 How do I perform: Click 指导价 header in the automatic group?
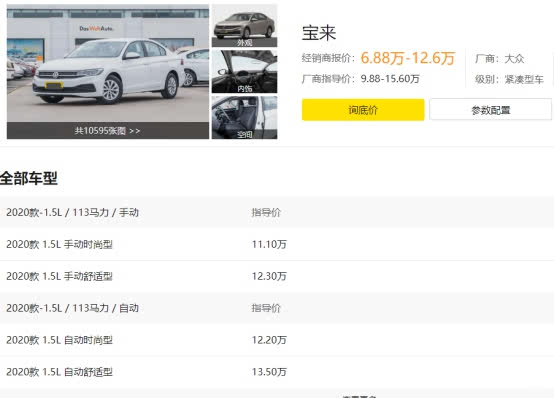[266, 308]
